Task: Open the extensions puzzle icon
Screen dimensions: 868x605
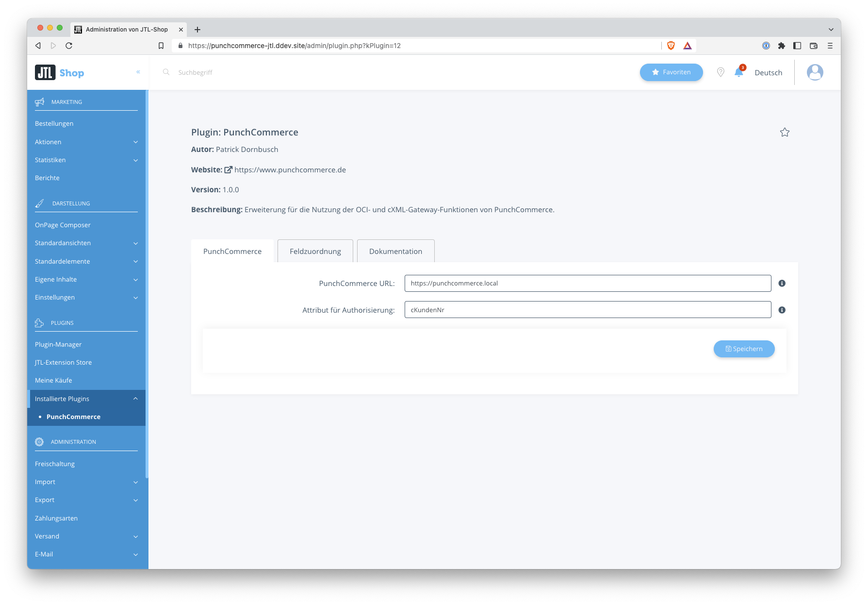Action: tap(781, 46)
